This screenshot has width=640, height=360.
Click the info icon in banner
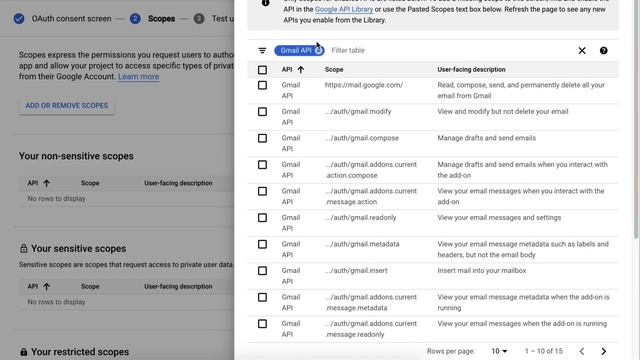tap(266, 3)
